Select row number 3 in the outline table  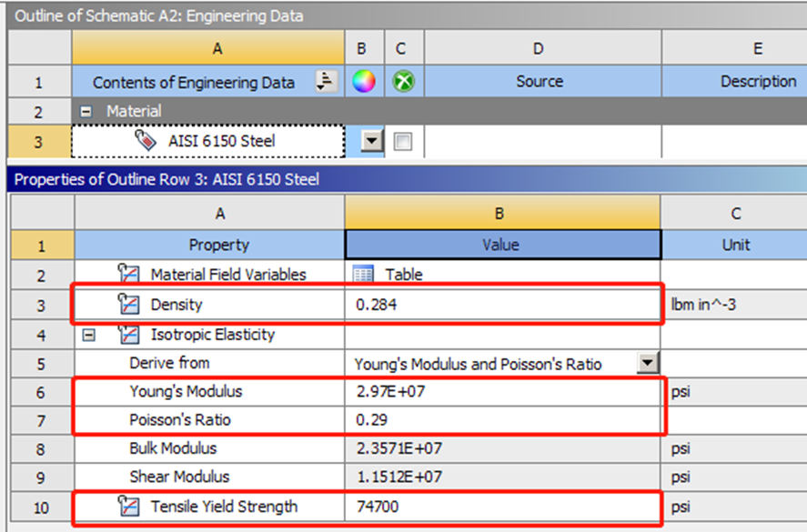click(39, 142)
